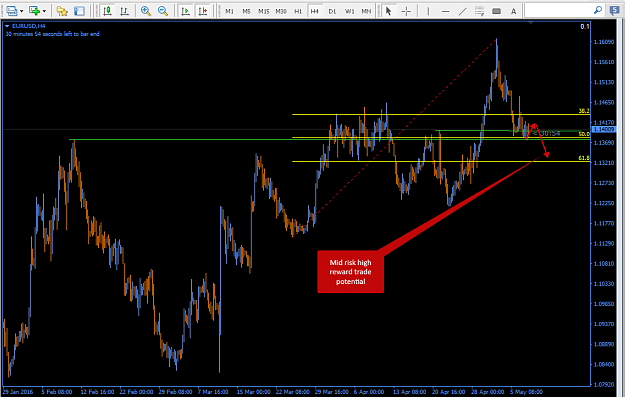Screen dimensions: 625x397
Task: Click the '22 Mar 08:00' date label
Action: (293, 392)
